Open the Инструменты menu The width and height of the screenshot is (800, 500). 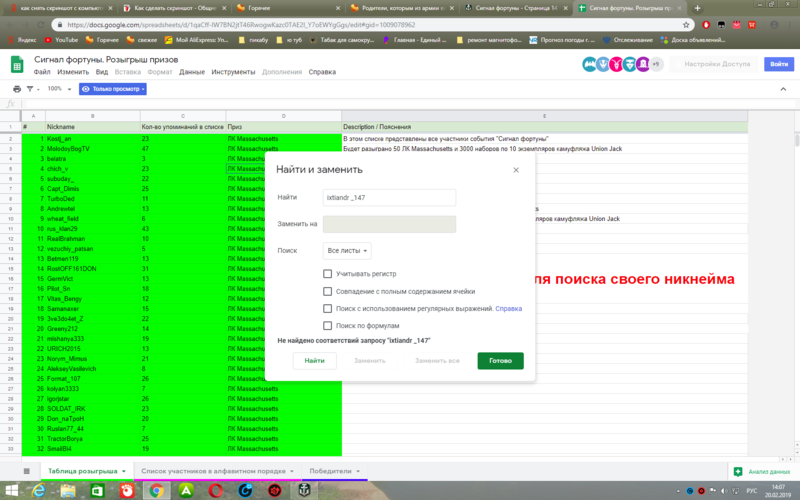(233, 72)
